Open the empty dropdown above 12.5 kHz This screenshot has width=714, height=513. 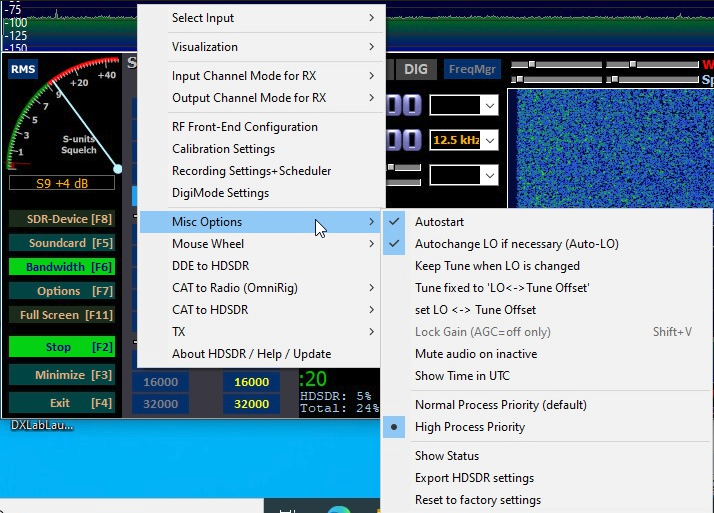490,106
